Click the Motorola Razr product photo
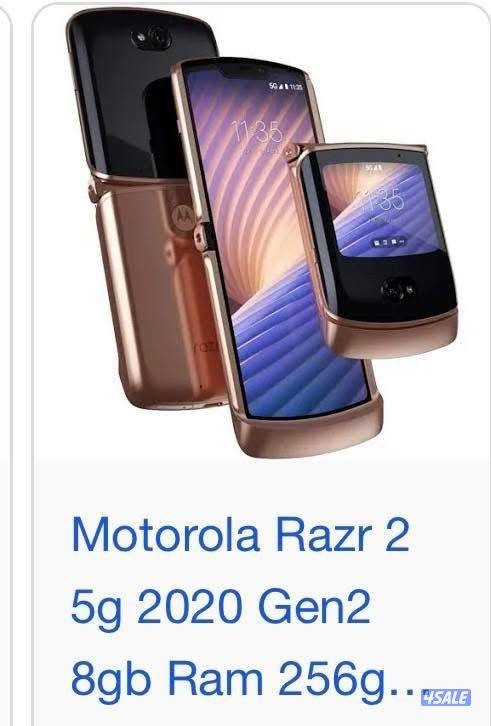This screenshot has height=726, width=491. 261,232
